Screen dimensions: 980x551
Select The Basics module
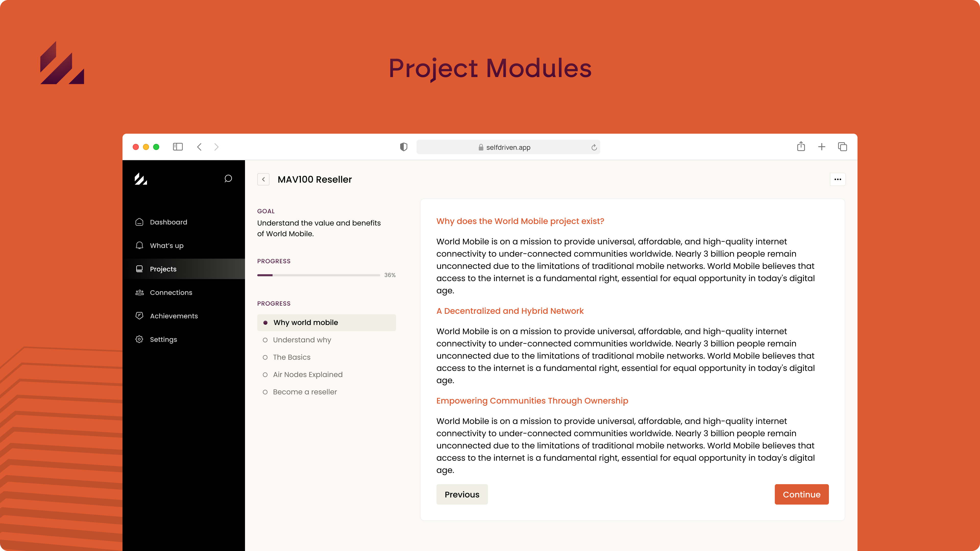[326, 357]
